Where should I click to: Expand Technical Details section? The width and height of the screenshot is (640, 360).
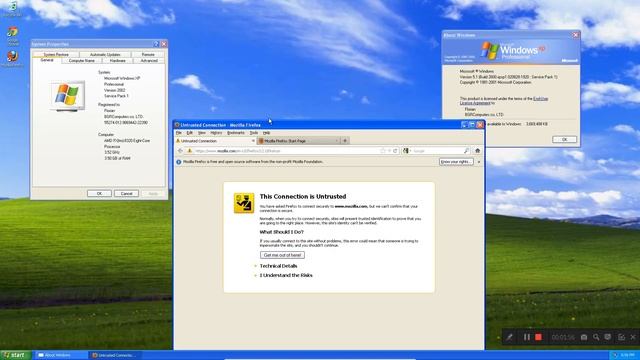click(278, 266)
